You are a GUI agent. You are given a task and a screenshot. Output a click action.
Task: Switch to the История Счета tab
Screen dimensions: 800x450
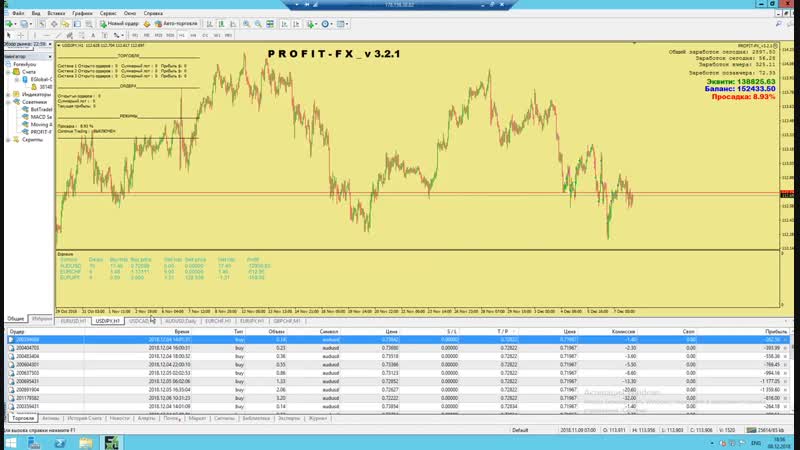tap(85, 418)
